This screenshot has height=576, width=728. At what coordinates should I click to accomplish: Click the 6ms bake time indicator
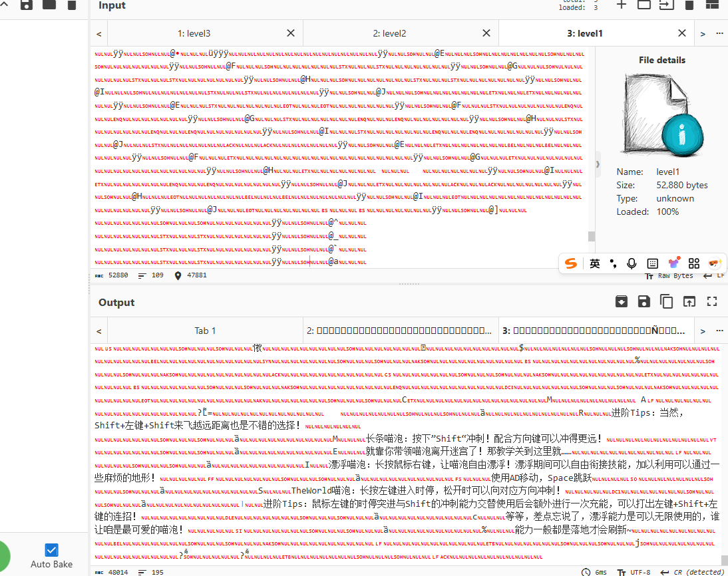click(594, 572)
